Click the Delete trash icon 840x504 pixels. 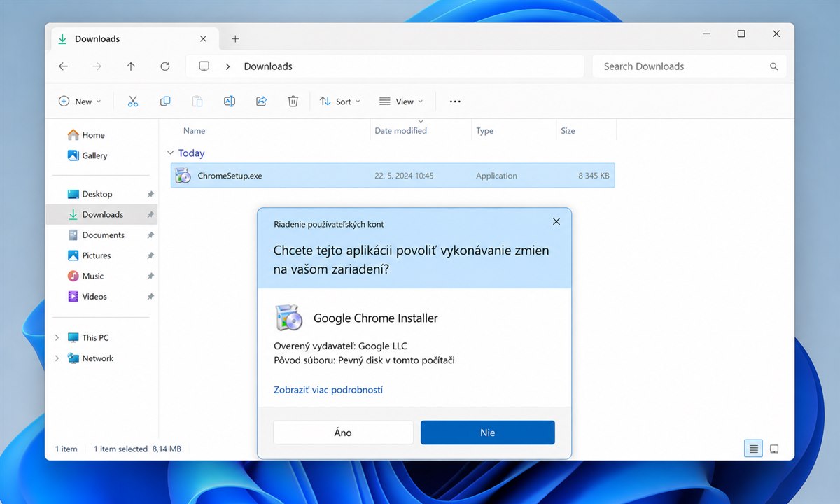coord(293,101)
